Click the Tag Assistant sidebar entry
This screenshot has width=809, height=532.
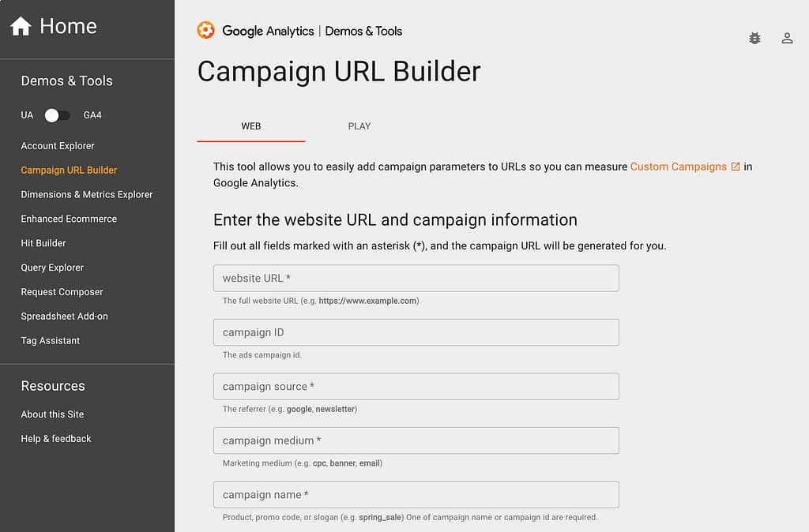pyautogui.click(x=50, y=340)
